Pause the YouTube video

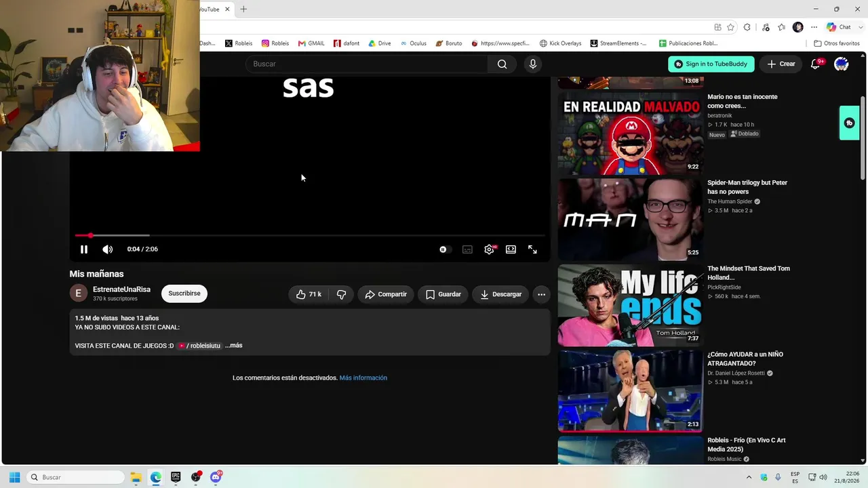tap(84, 249)
